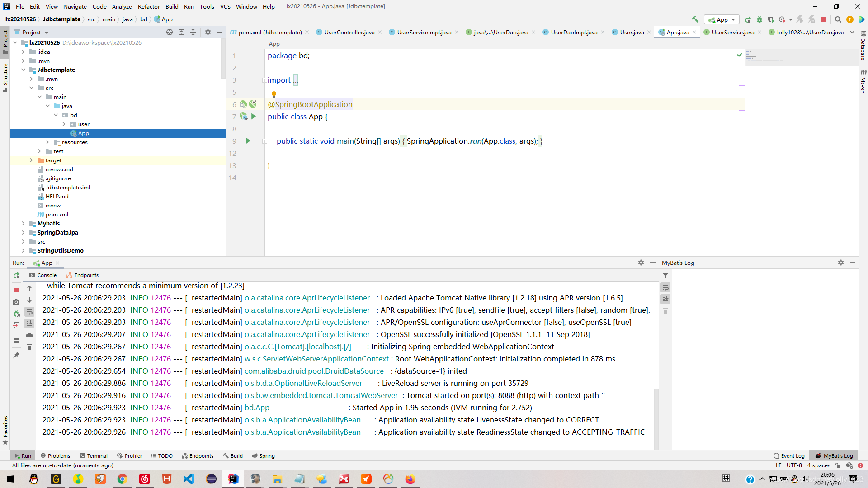Open the Terminal tool window
Viewport: 868px width, 488px height.
[94, 456]
